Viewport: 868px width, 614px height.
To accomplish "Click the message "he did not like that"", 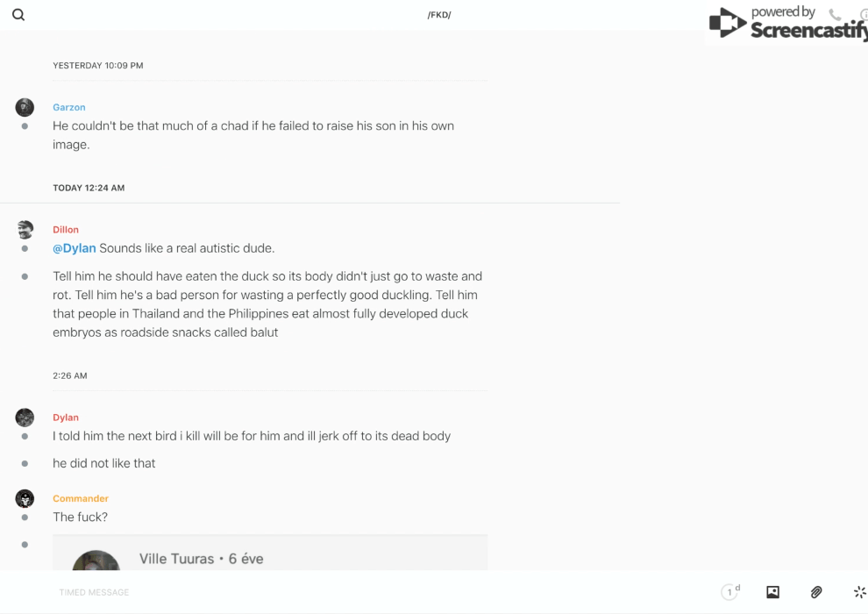I will 104,463.
